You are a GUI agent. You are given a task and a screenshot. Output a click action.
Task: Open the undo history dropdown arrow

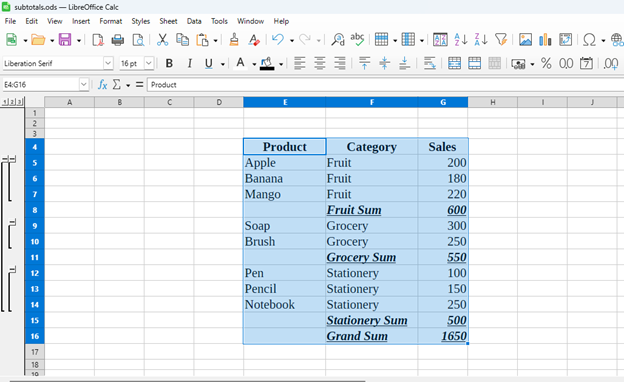pyautogui.click(x=292, y=40)
